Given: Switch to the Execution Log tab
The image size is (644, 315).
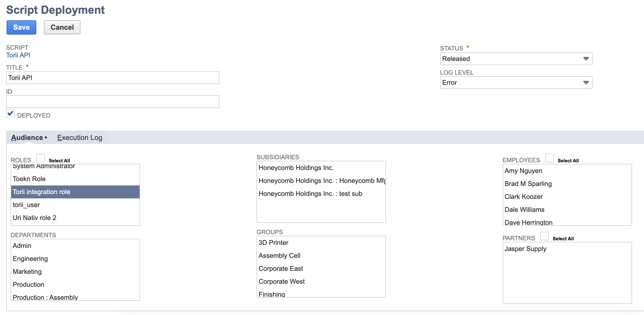Looking at the screenshot, I should 80,137.
